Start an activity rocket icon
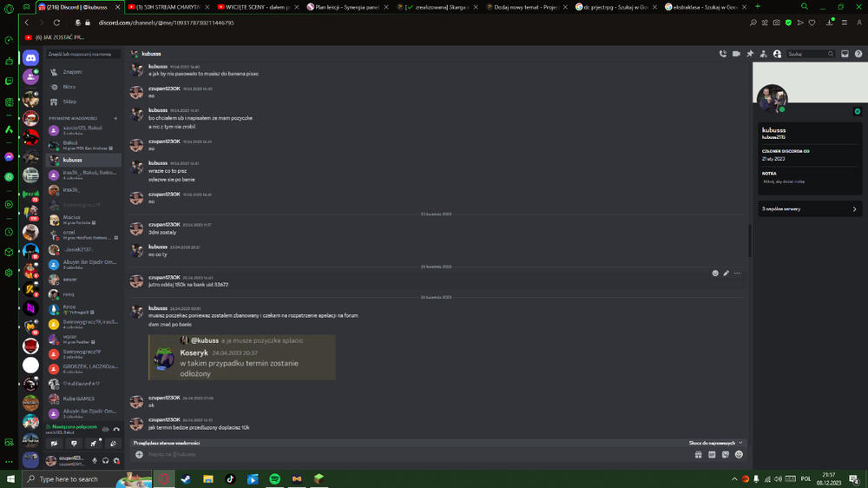This screenshot has width=868, height=488. 94,444
